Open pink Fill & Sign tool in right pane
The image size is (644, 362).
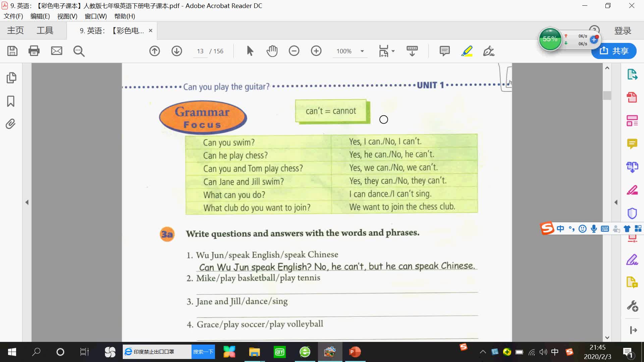coord(632,190)
